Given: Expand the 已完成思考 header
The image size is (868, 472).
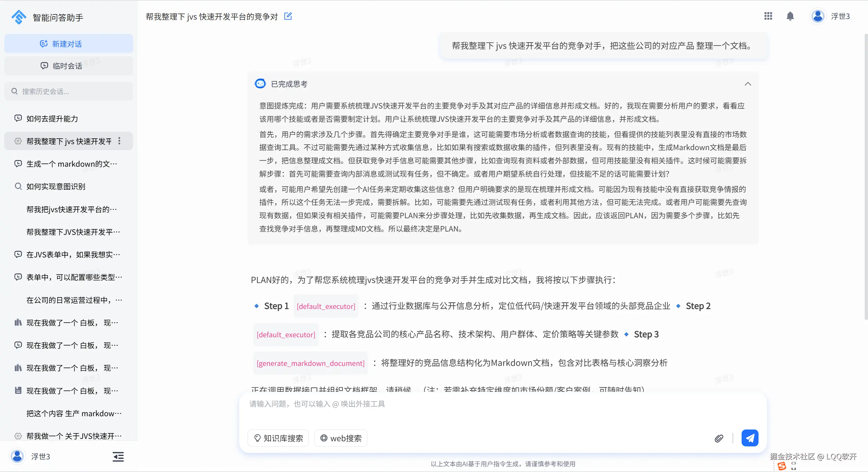Looking at the screenshot, I should pyautogui.click(x=289, y=84).
